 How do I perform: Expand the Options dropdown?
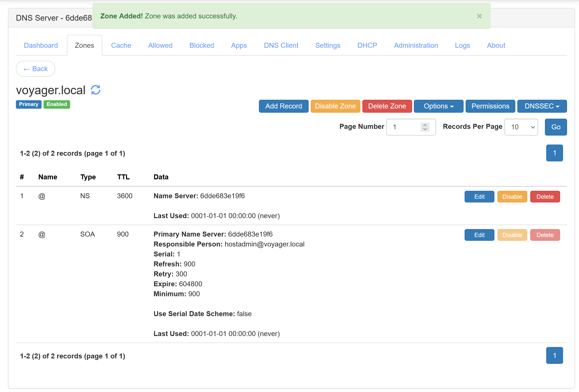point(438,106)
